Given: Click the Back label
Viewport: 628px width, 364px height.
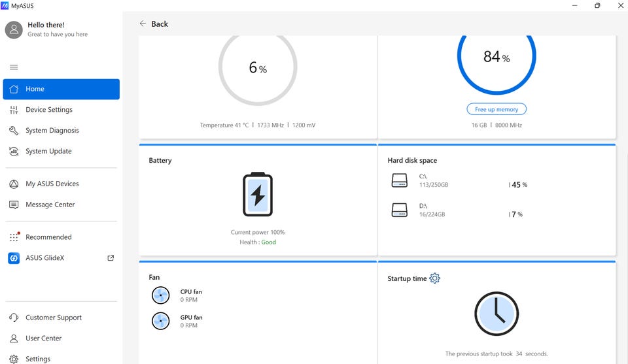Looking at the screenshot, I should (x=160, y=24).
